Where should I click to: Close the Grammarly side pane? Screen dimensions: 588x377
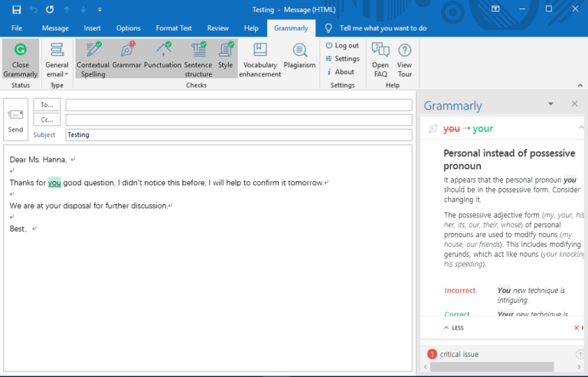coord(574,104)
